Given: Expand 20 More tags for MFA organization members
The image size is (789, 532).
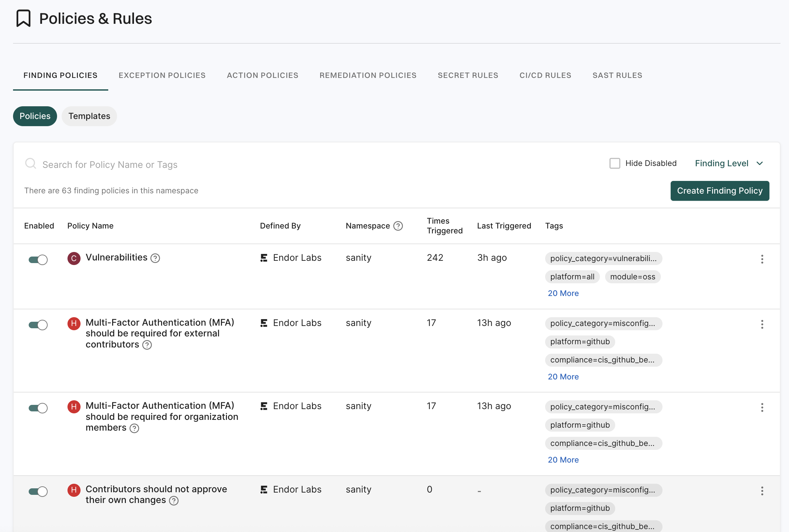Looking at the screenshot, I should click(563, 460).
